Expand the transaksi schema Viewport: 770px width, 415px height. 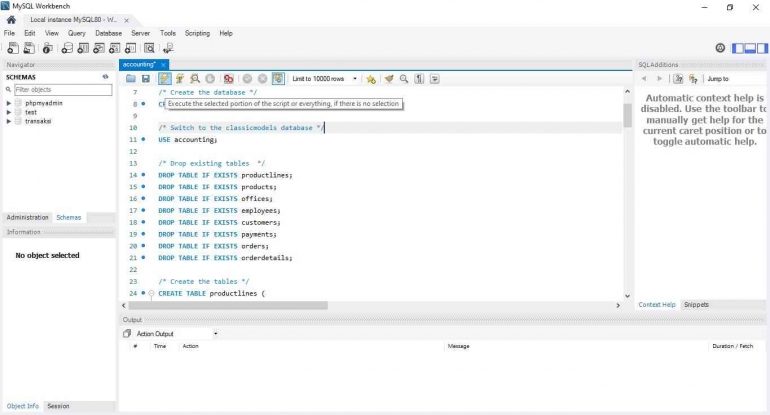8,121
